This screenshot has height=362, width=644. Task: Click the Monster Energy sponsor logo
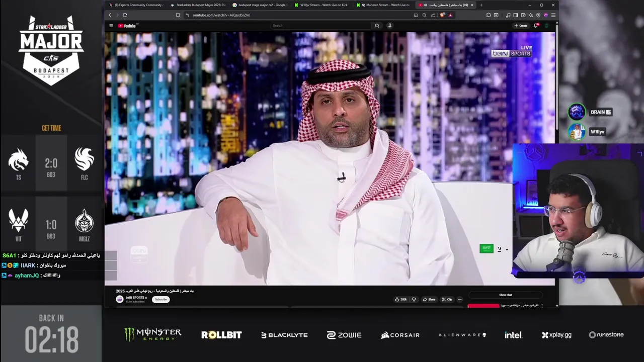(152, 334)
